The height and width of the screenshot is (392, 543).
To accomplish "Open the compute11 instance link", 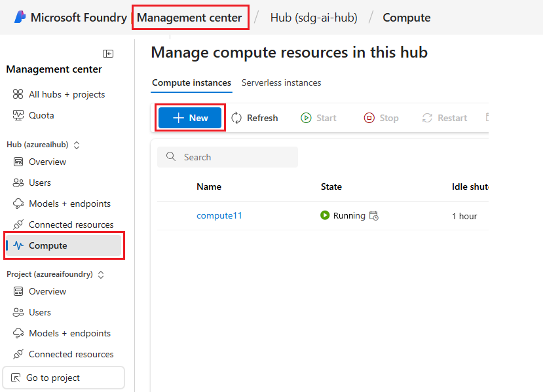I will pos(219,215).
